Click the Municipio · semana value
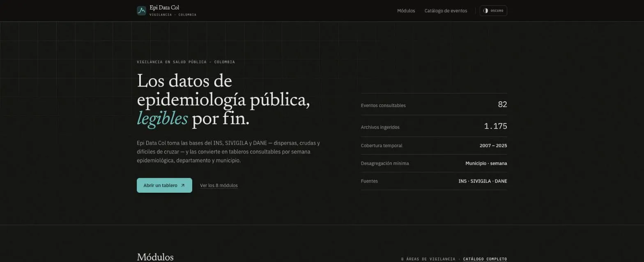The width and height of the screenshot is (644, 262). coord(486,163)
